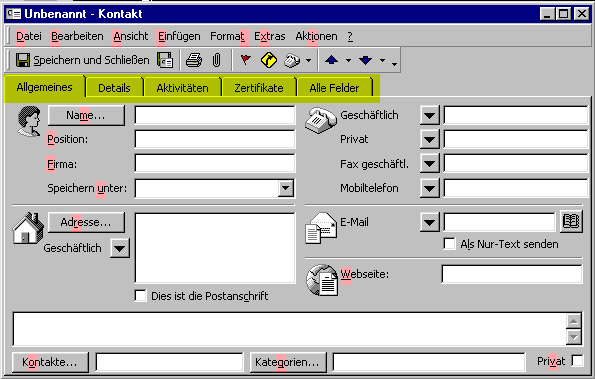The width and height of the screenshot is (595, 379).
Task: Click the field next to Kategorien... button
Action: coord(429,362)
